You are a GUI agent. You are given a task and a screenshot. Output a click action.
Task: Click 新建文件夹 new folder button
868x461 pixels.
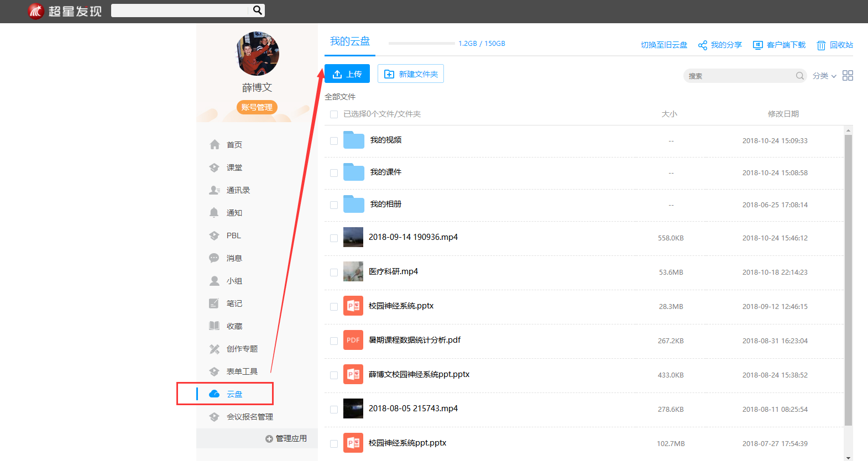tap(411, 74)
